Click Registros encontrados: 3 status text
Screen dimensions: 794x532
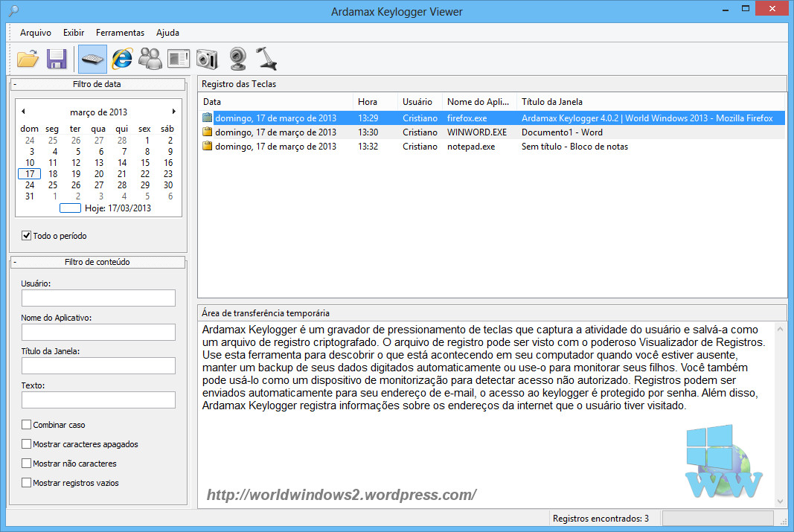[x=601, y=519]
